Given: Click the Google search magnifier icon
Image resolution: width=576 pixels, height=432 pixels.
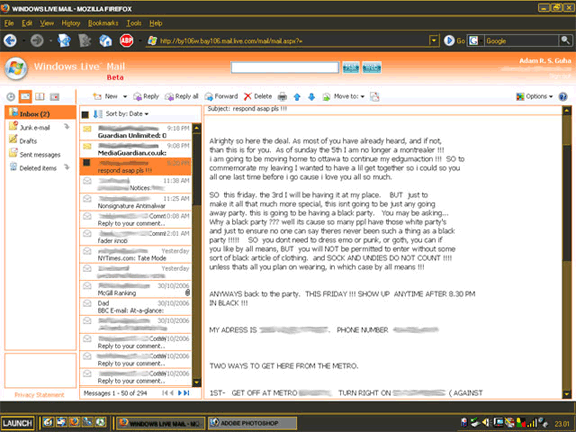Looking at the screenshot, I should (565, 40).
